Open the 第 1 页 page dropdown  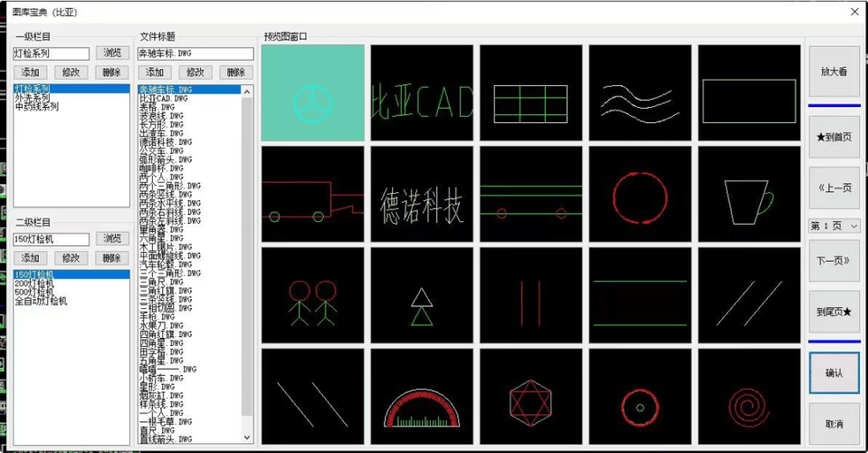pos(835,226)
